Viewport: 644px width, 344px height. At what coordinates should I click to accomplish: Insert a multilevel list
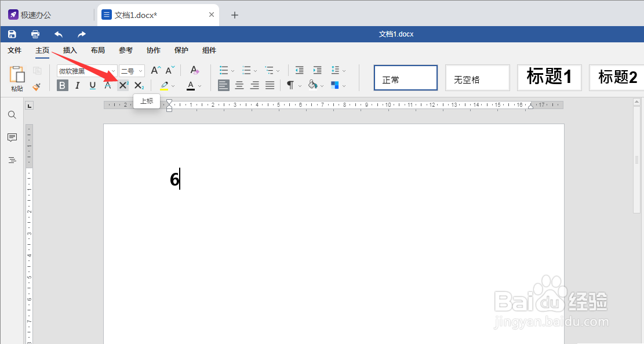point(270,70)
